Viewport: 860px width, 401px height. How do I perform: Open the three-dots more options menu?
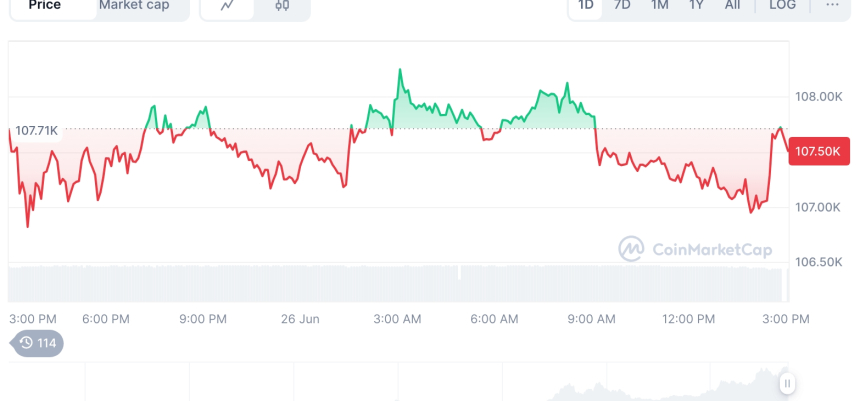click(832, 6)
